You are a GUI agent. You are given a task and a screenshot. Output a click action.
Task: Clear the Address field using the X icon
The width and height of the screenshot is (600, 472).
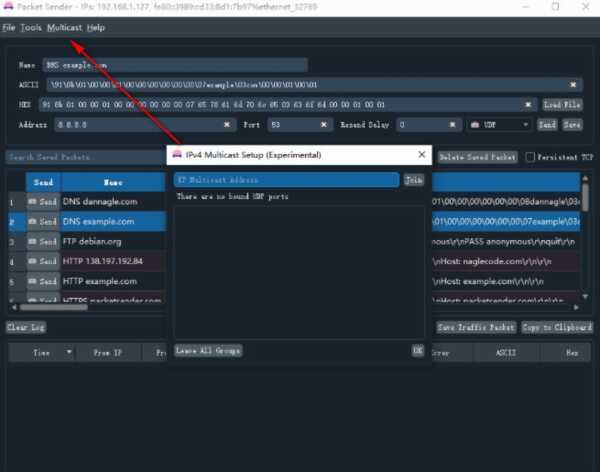[x=227, y=126]
